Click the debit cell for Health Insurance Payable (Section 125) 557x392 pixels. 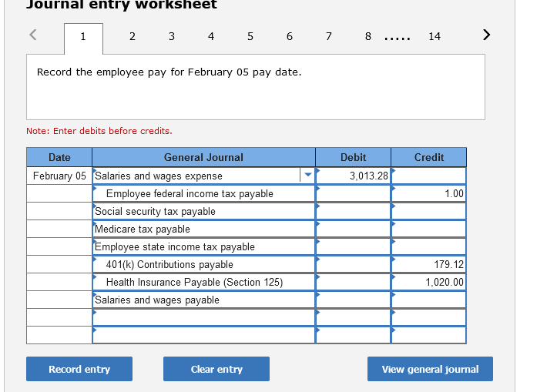pos(353,283)
